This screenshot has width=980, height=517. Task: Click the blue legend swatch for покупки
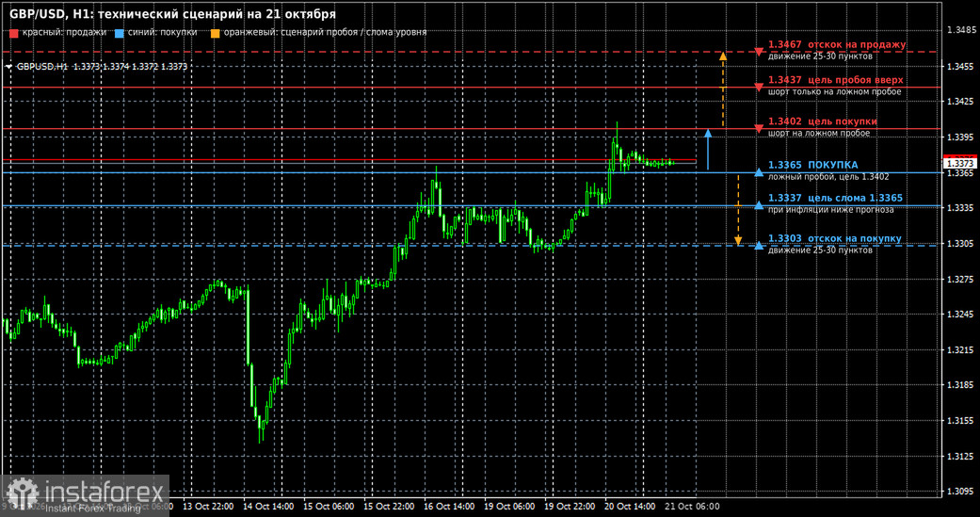120,32
